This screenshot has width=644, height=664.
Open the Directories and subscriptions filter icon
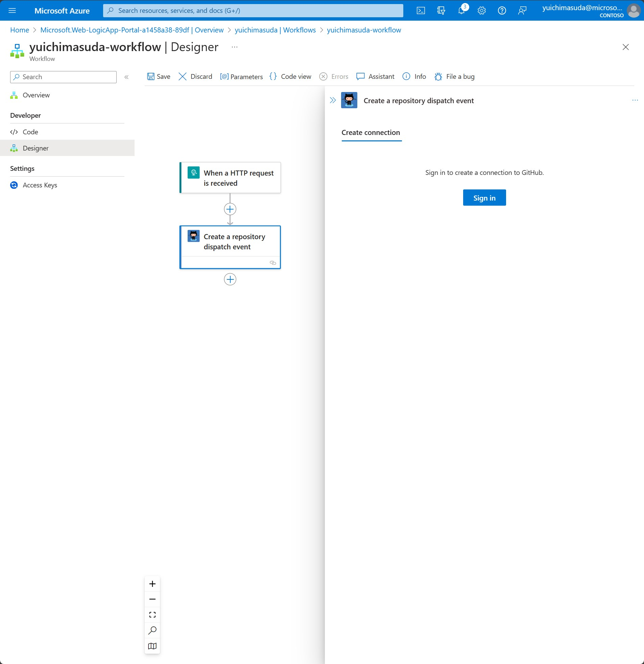[441, 10]
